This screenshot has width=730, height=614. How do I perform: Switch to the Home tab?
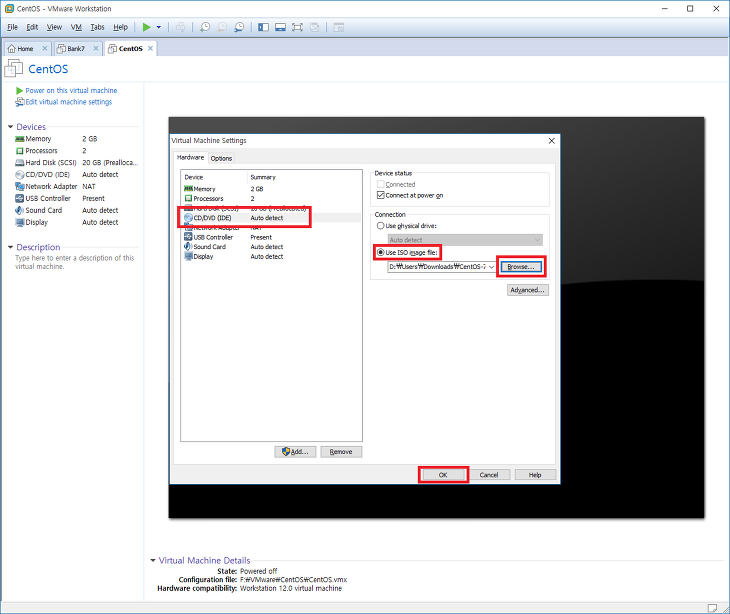pyautogui.click(x=25, y=48)
